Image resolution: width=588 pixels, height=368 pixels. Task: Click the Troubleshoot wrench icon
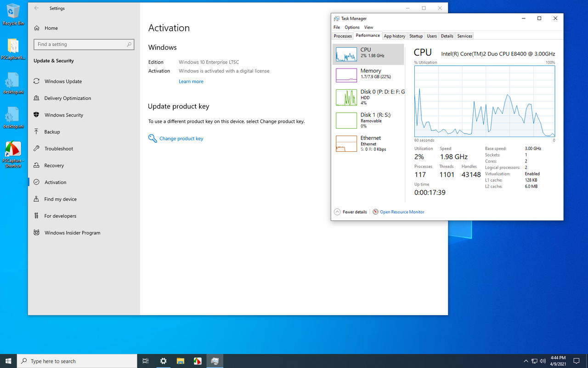(37, 149)
